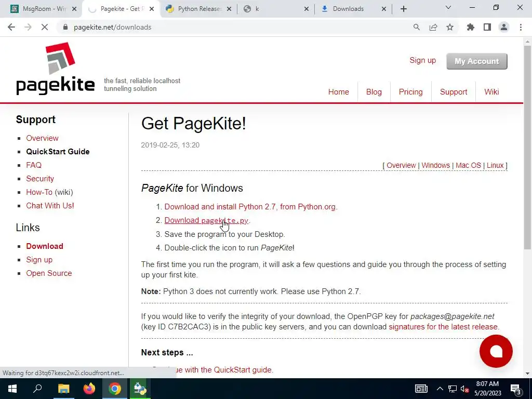532x399 pixels.
Task: Click the lock icon in address bar
Action: (65, 27)
